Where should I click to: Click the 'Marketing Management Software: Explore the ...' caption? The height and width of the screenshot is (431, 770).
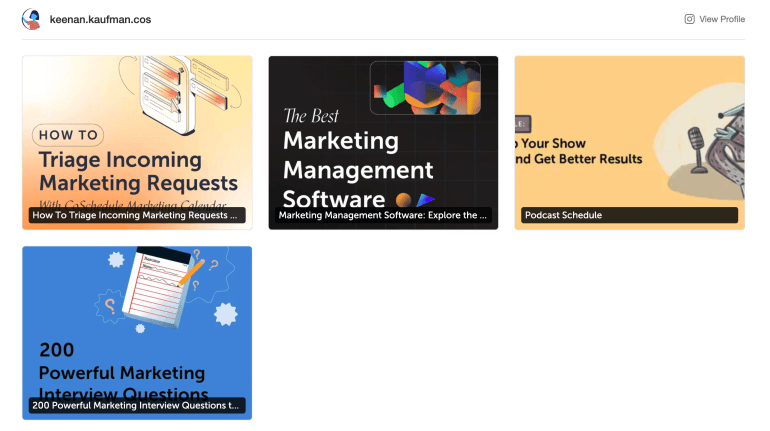383,215
